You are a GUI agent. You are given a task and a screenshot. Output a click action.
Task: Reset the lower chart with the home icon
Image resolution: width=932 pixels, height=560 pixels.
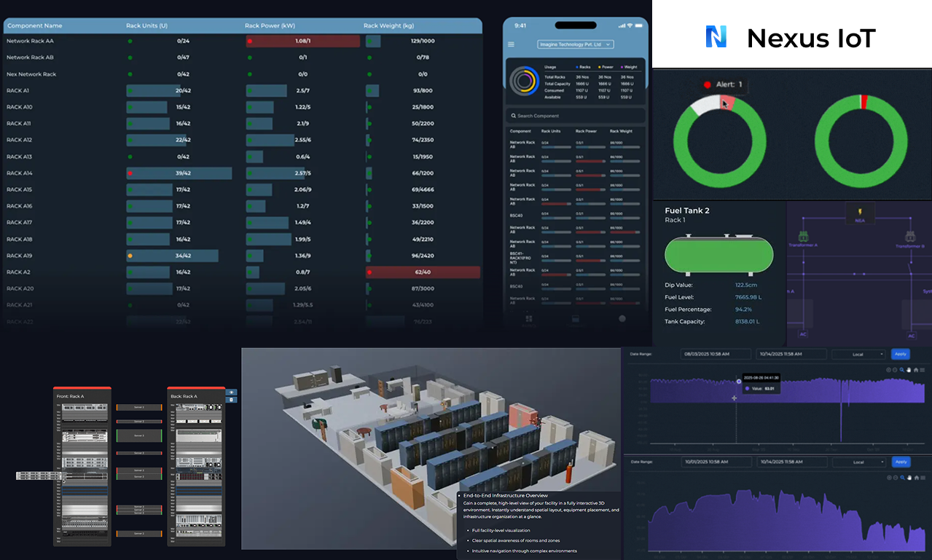[917, 478]
